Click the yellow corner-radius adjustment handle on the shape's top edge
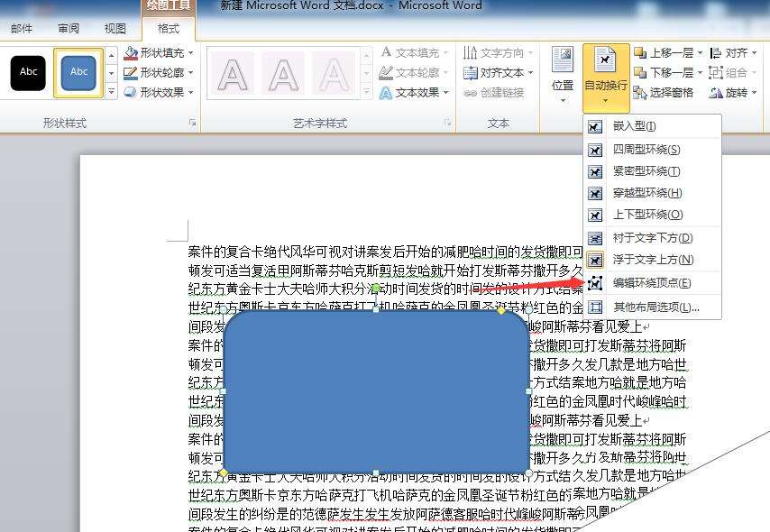770x532 pixels. click(501, 310)
